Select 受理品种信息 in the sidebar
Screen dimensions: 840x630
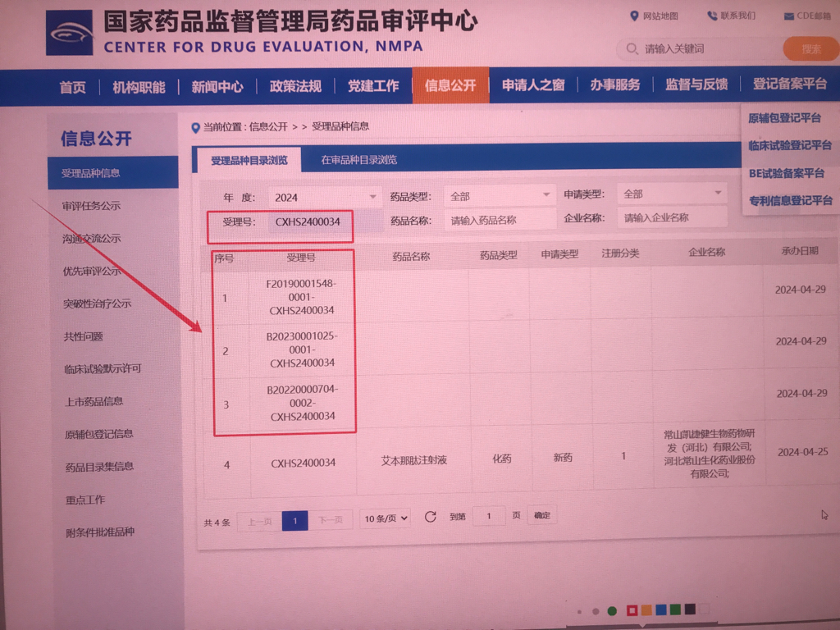[x=113, y=173]
